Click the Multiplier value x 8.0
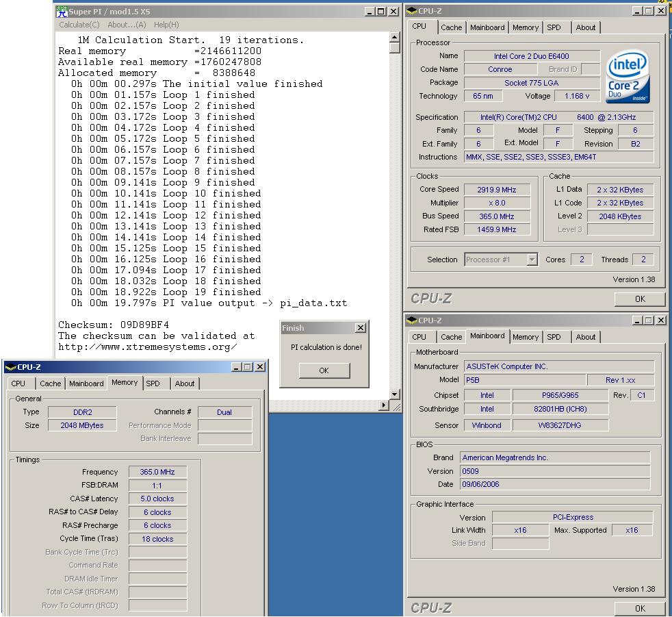 click(x=497, y=203)
